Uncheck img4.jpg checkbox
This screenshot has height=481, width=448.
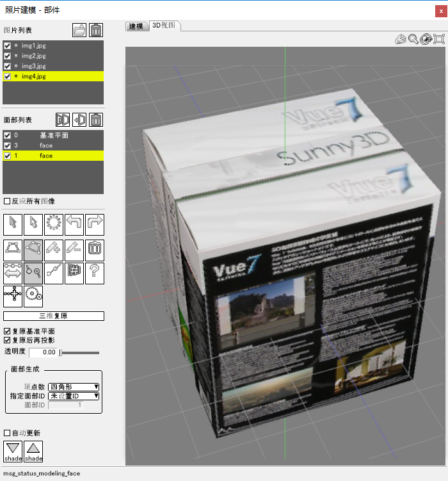click(x=7, y=76)
